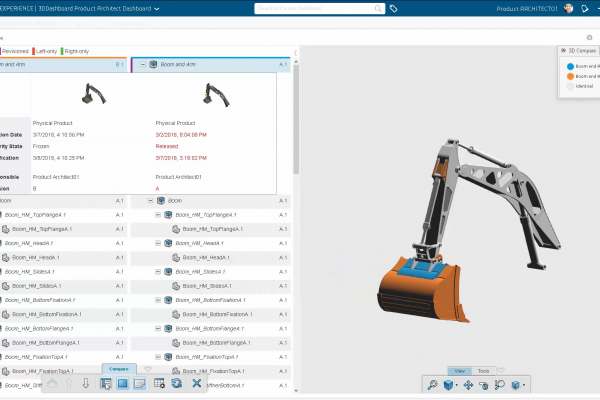The width and height of the screenshot is (600, 400).
Task: Toggle the 3D view button in the Compare toolbar
Action: click(122, 383)
